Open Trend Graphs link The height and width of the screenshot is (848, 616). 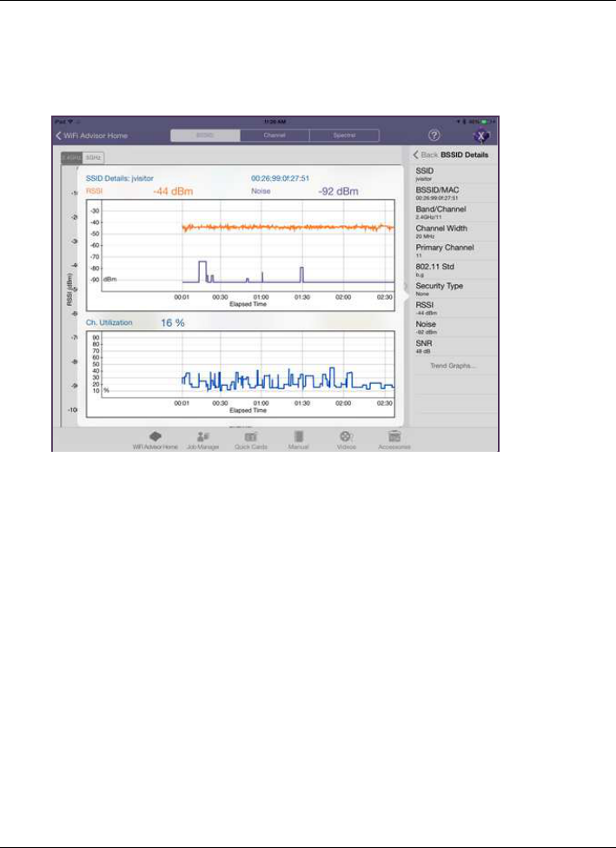(453, 366)
